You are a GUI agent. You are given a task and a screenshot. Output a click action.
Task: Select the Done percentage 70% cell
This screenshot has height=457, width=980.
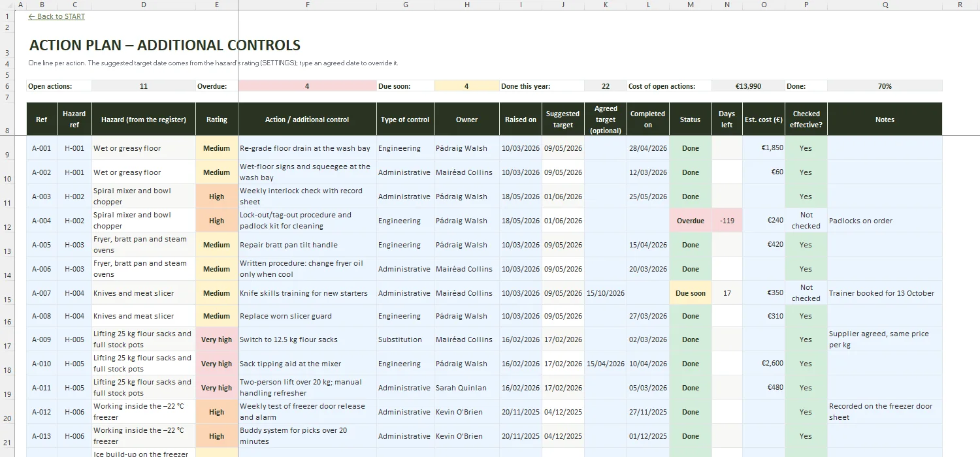pyautogui.click(x=885, y=86)
